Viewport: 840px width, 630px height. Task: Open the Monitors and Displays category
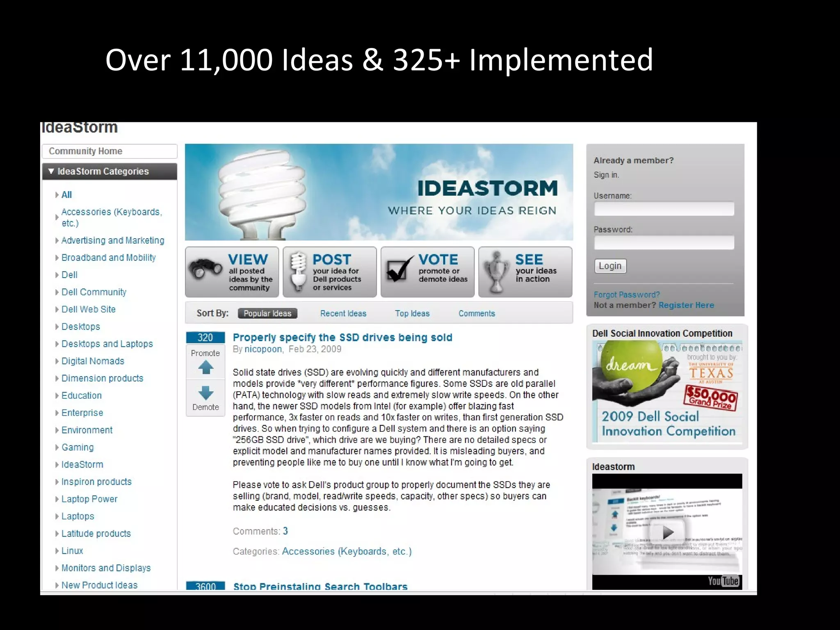point(106,568)
